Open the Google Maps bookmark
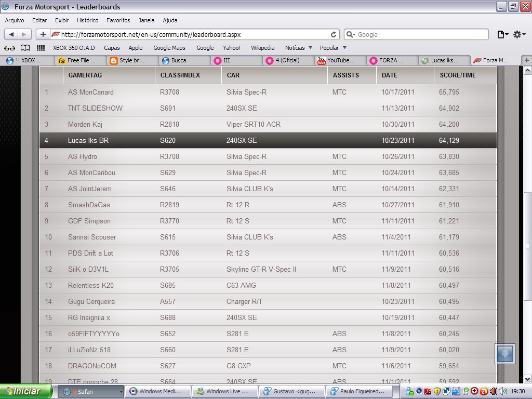 [169, 48]
